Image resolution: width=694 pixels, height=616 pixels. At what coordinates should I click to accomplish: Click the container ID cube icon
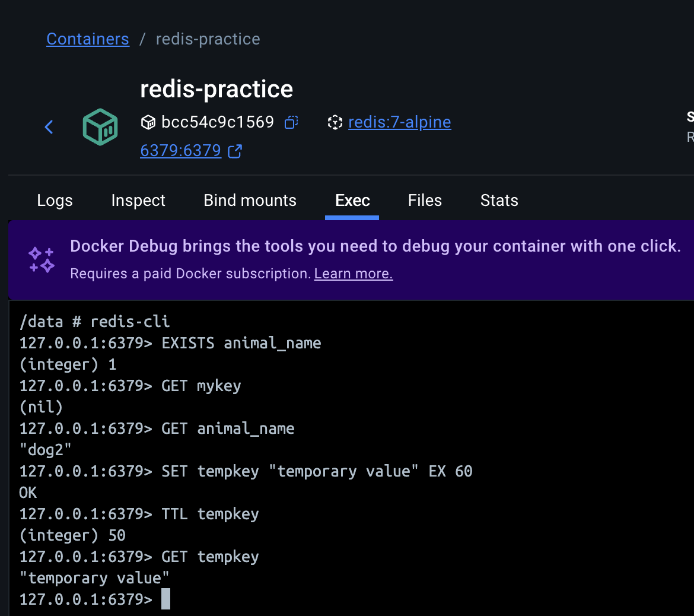(148, 122)
